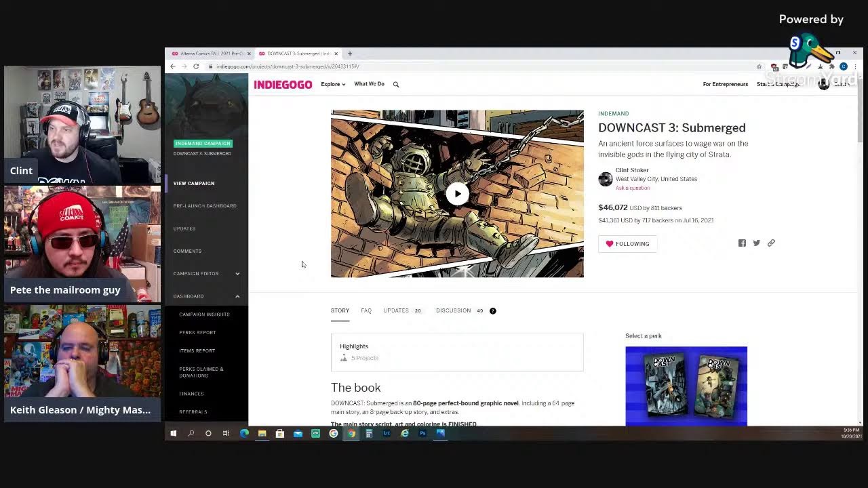This screenshot has width=868, height=488.
Task: Bookmark this page with the star icon
Action: coord(759,66)
